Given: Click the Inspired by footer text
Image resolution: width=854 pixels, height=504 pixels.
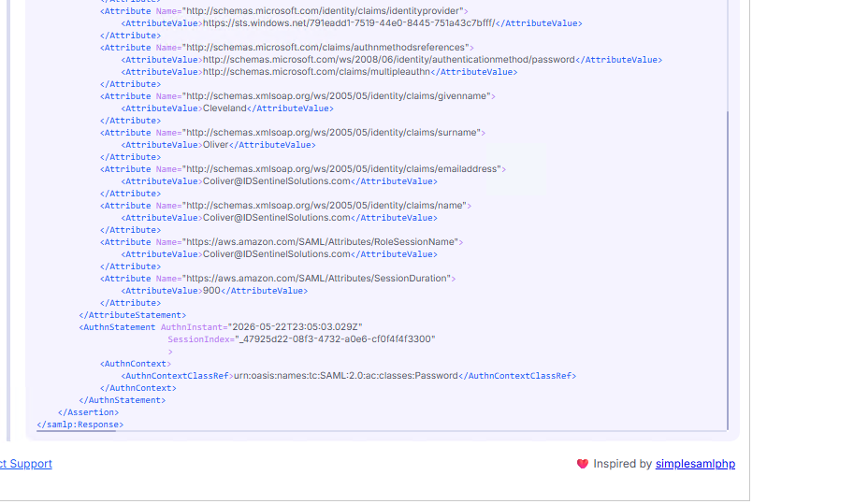Looking at the screenshot, I should [623, 464].
